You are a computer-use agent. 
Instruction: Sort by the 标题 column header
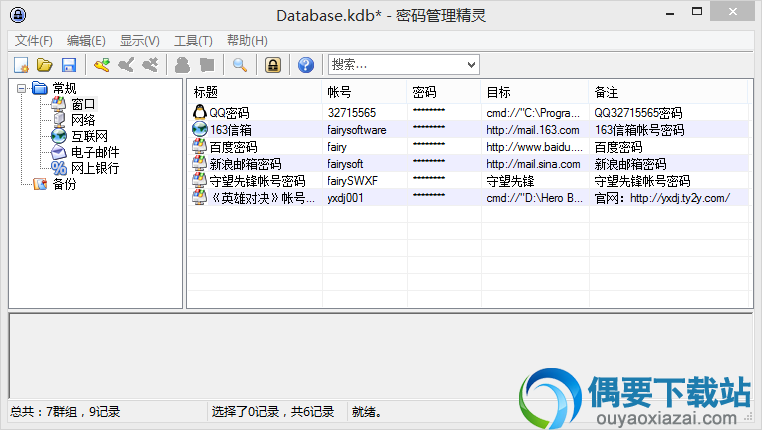point(255,92)
